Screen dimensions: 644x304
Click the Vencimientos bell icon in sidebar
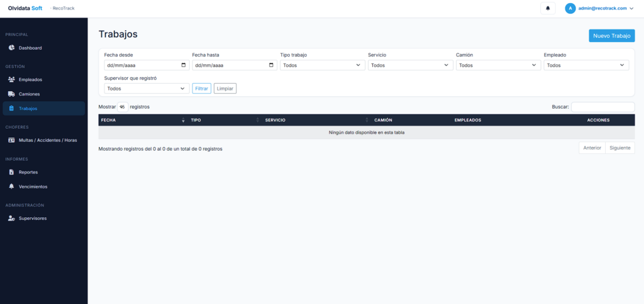[11, 187]
